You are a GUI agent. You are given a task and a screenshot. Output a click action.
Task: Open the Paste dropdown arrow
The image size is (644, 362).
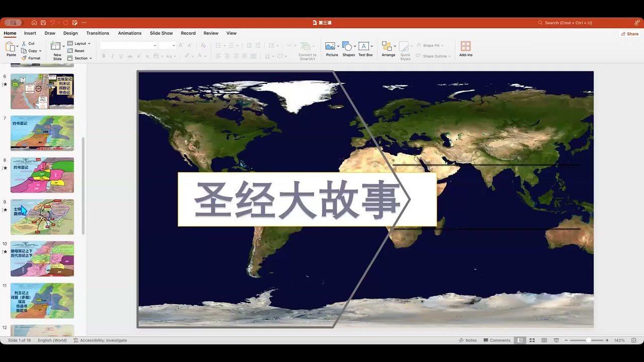(x=18, y=46)
